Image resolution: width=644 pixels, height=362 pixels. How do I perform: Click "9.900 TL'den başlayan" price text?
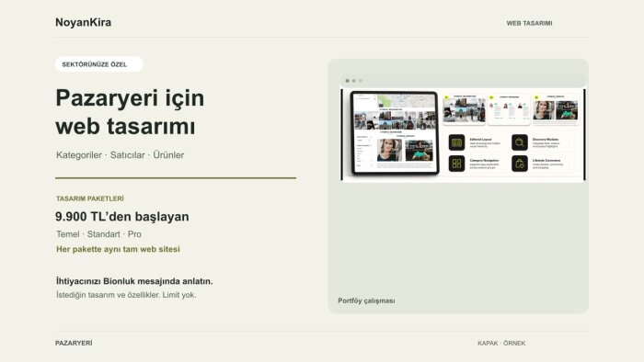122,217
